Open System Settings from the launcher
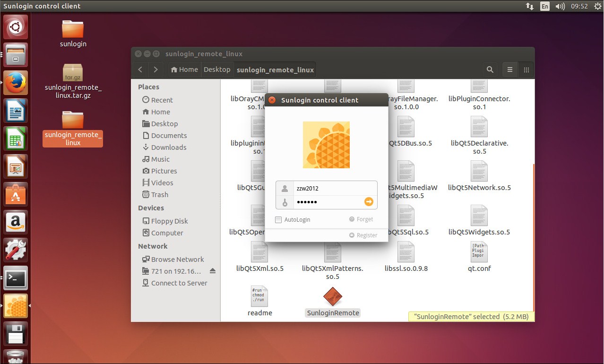Screen dimensions: 604x364 [16, 250]
